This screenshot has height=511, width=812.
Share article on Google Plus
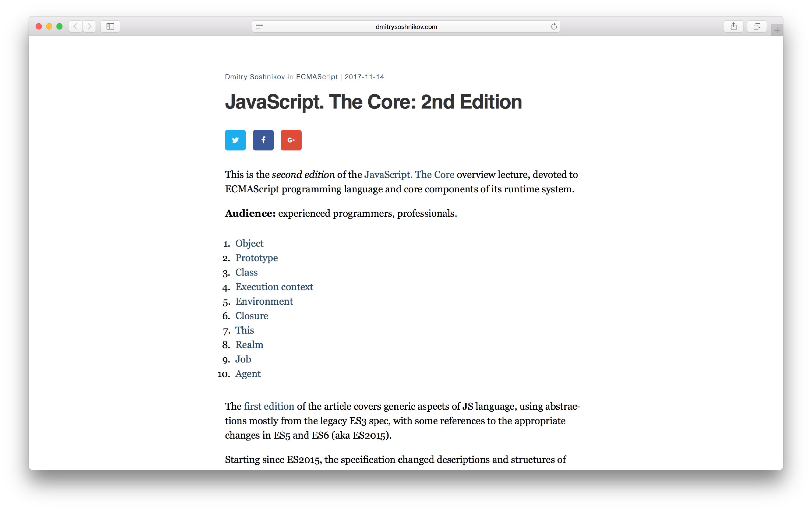pos(291,140)
